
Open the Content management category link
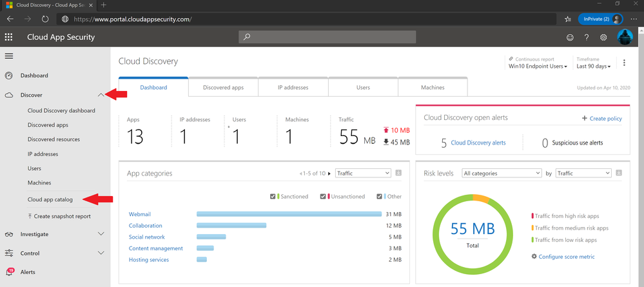coord(155,248)
